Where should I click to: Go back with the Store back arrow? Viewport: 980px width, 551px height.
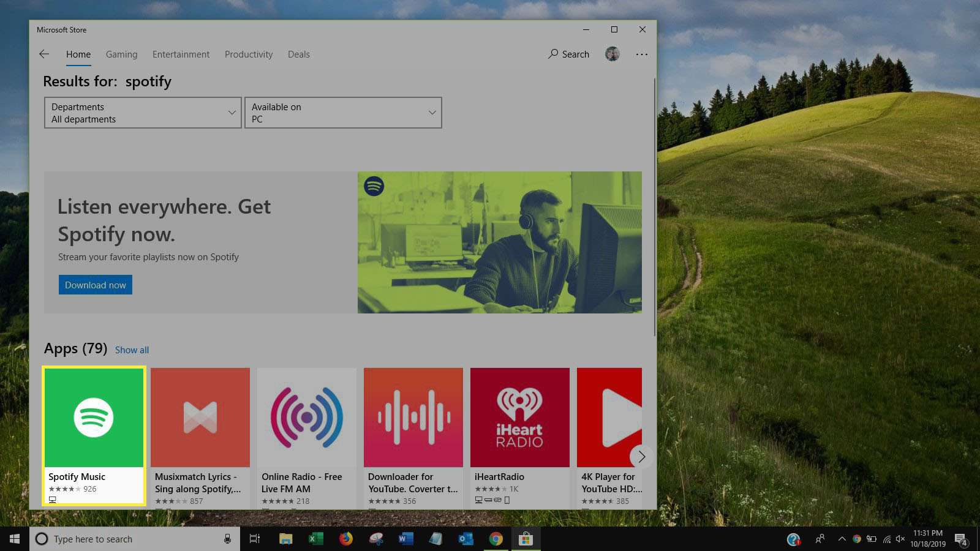(x=44, y=54)
